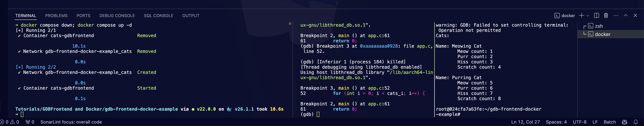Click the Ln 12, Col 27 cursor position

[525, 122]
